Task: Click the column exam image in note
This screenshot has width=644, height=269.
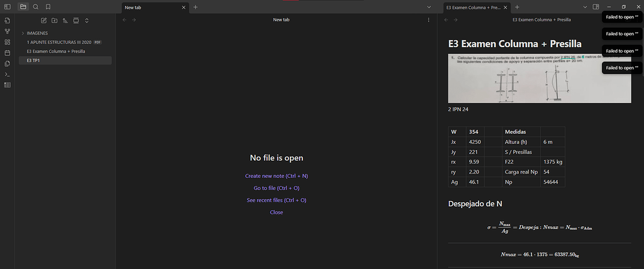Action: coord(539,79)
